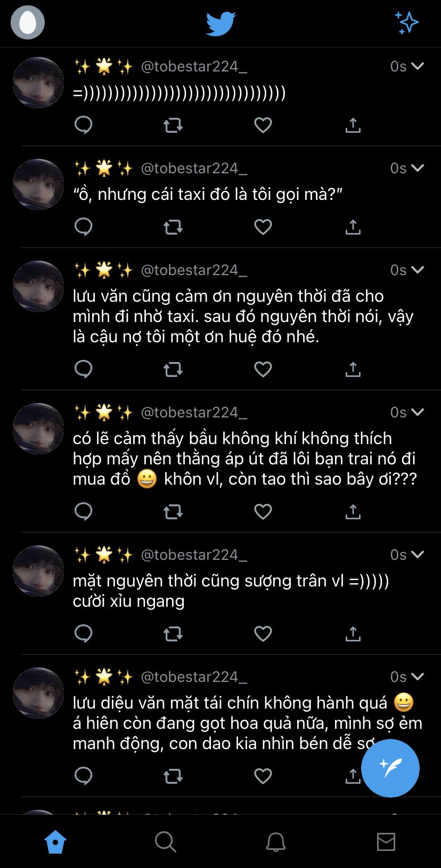This screenshot has width=441, height=868.
Task: Reply to the "=))))" tweet
Action: pyautogui.click(x=84, y=125)
